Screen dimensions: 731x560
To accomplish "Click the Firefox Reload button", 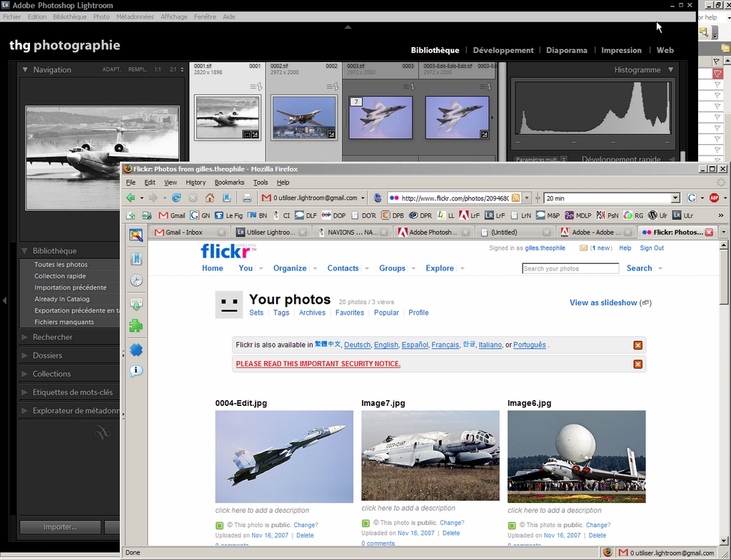I will [x=176, y=198].
